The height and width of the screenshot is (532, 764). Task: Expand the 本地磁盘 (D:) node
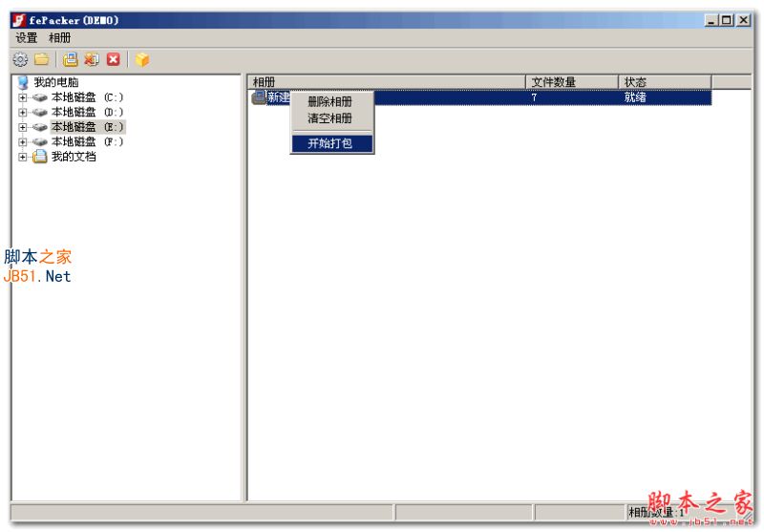point(22,113)
